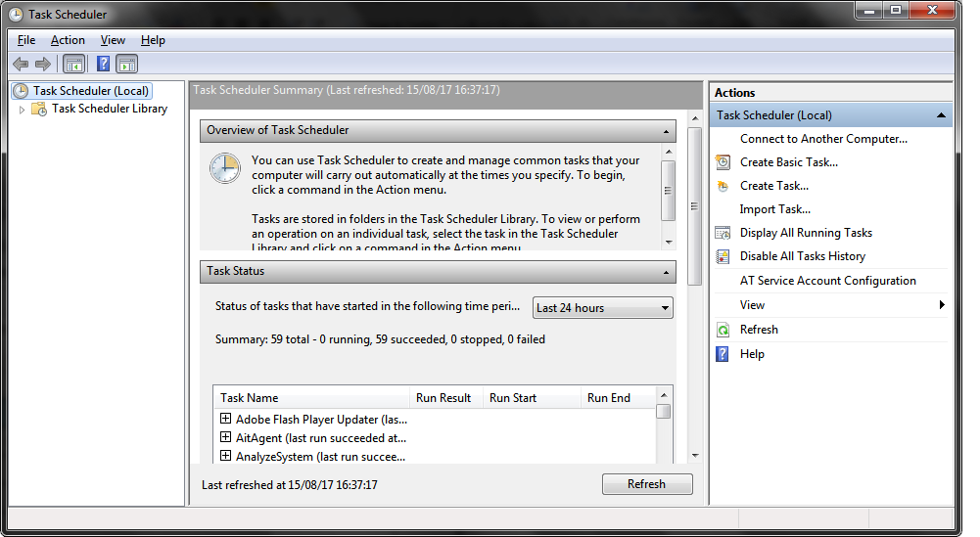Click Refresh in the Actions pane
Screen dimensions: 980x537
click(x=759, y=330)
